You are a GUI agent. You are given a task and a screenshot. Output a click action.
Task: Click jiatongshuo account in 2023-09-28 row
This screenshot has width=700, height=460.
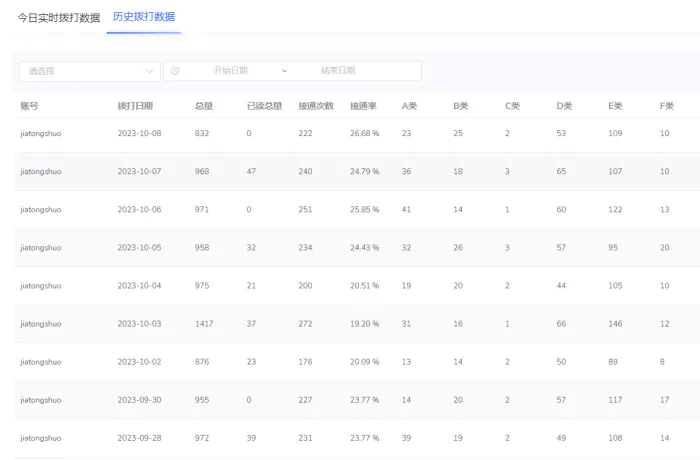click(41, 439)
